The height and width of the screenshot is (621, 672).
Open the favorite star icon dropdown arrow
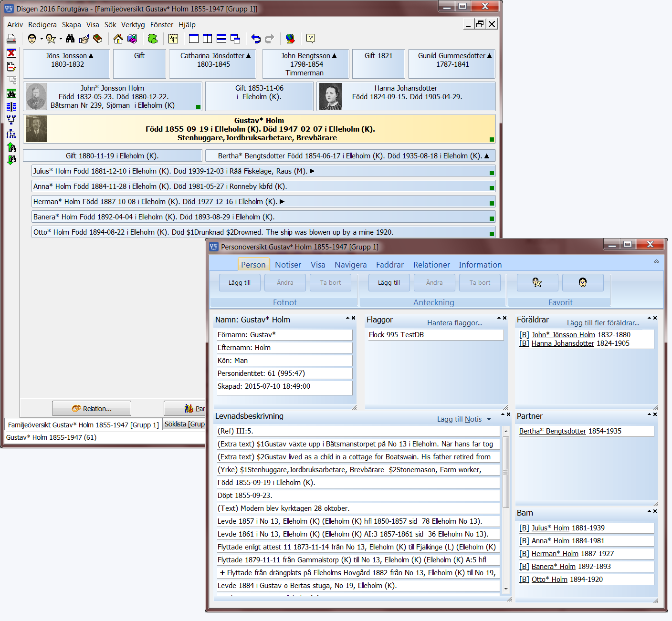pyautogui.click(x=61, y=39)
